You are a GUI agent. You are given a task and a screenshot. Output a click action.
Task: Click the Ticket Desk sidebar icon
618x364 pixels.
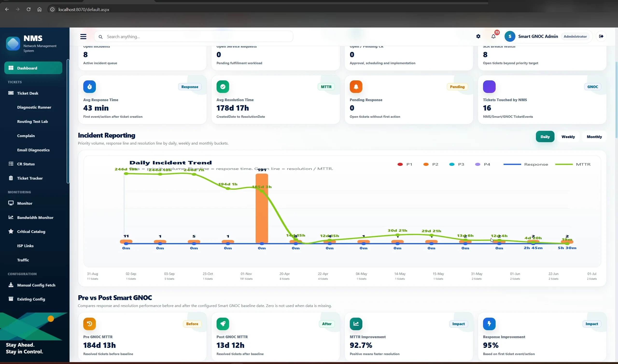coord(11,93)
